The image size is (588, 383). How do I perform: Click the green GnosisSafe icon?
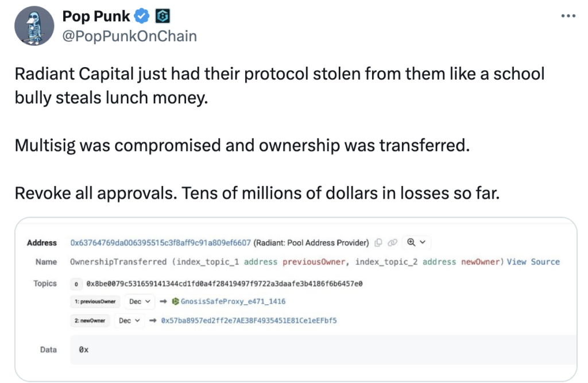(175, 301)
